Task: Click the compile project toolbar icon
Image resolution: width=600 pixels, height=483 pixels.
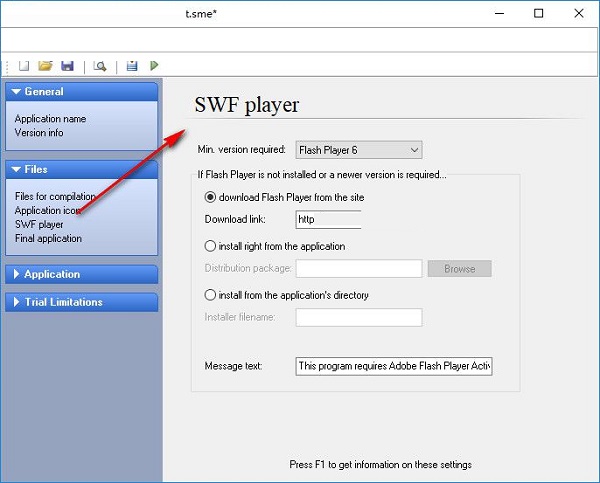Action: [x=132, y=66]
